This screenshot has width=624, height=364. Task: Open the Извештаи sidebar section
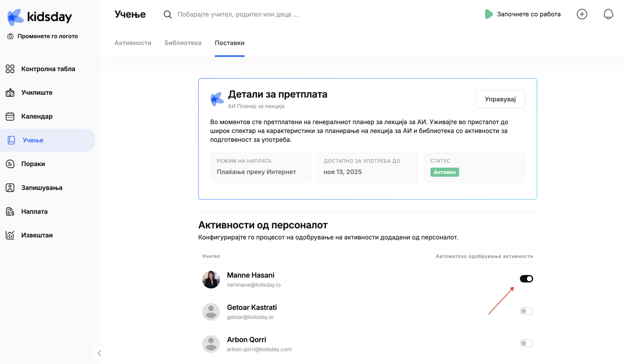click(x=37, y=235)
